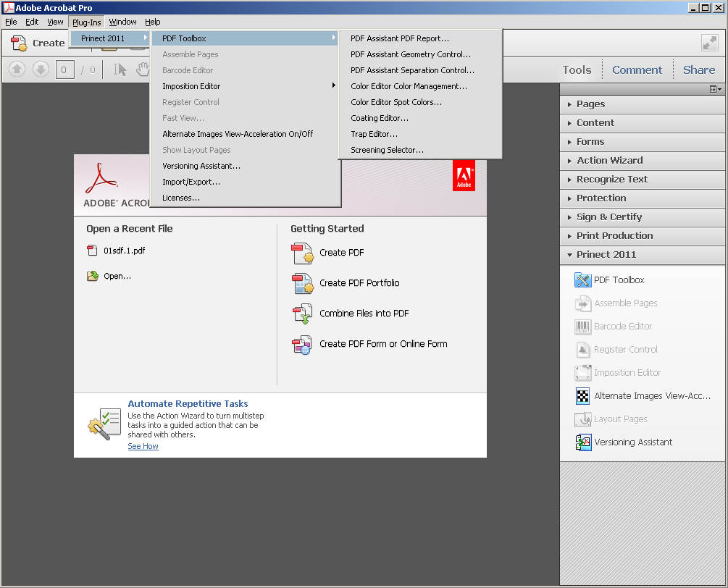This screenshot has height=588, width=728.
Task: Choose the Select tool cursor icon
Action: click(120, 70)
